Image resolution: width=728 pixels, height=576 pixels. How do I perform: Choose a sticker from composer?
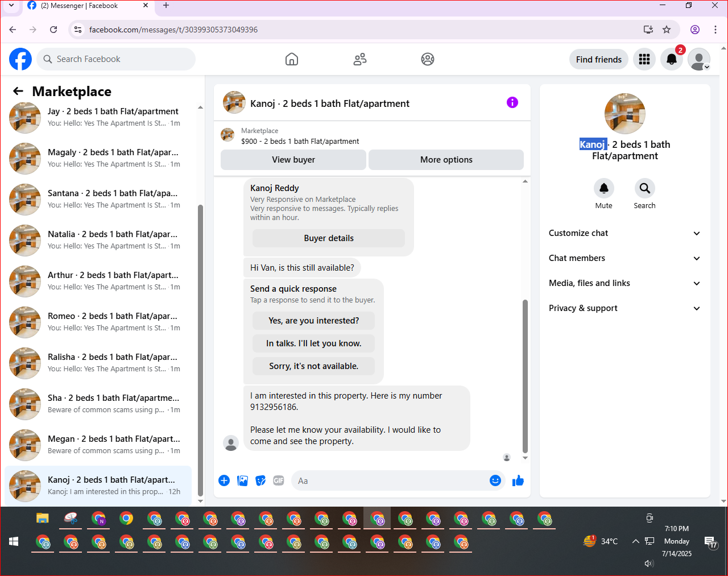coord(260,480)
